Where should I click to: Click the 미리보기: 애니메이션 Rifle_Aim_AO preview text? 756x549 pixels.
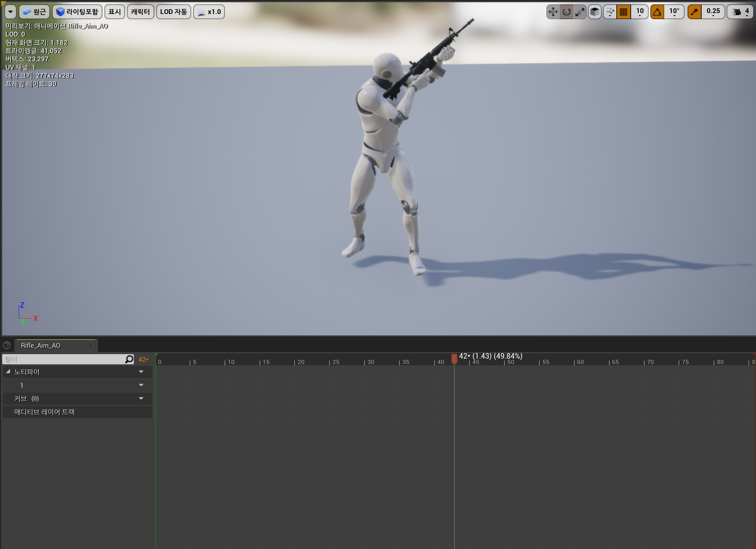point(57,26)
